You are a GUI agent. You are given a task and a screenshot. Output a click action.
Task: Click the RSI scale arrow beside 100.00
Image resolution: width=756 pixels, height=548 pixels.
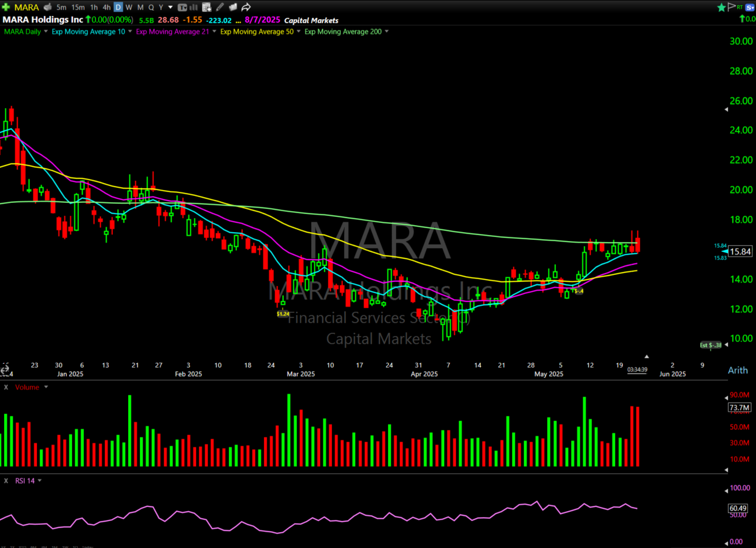point(726,490)
